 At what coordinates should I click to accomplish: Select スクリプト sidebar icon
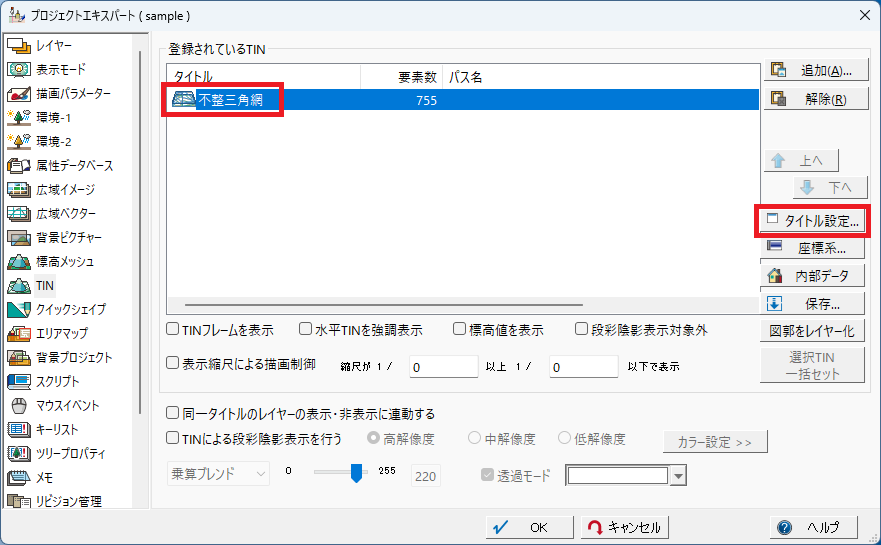[x=19, y=382]
